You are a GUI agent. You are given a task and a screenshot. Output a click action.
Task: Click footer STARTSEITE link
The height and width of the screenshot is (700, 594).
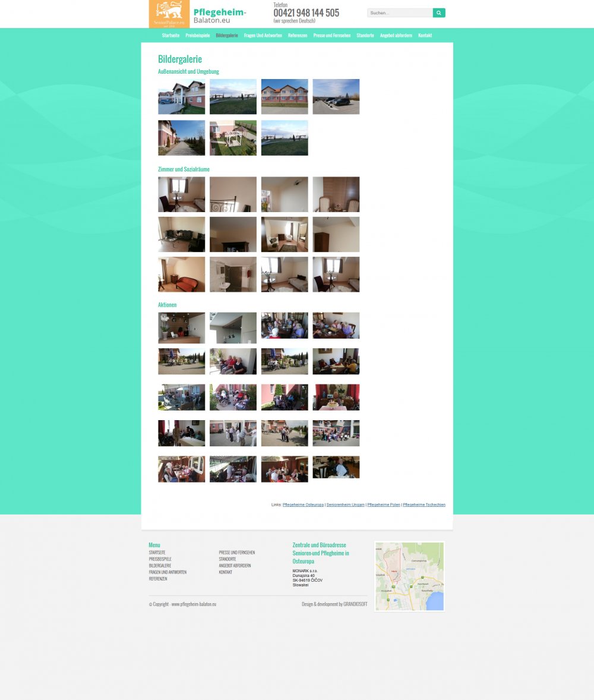coord(157,553)
